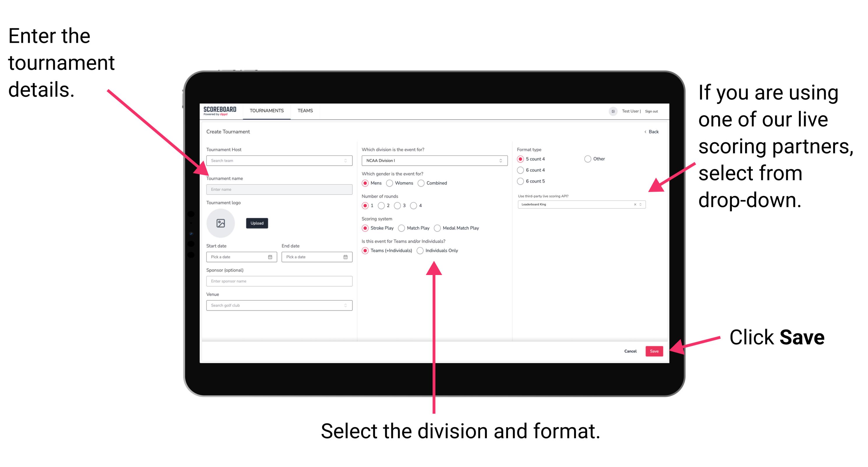The height and width of the screenshot is (467, 868).
Task: Click the live scoring API clear icon
Action: [634, 205]
